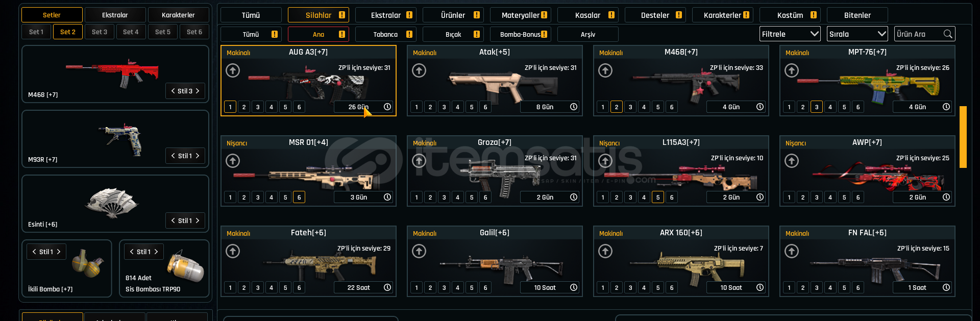Click next style arrow for M468 Stil 3

198,91
